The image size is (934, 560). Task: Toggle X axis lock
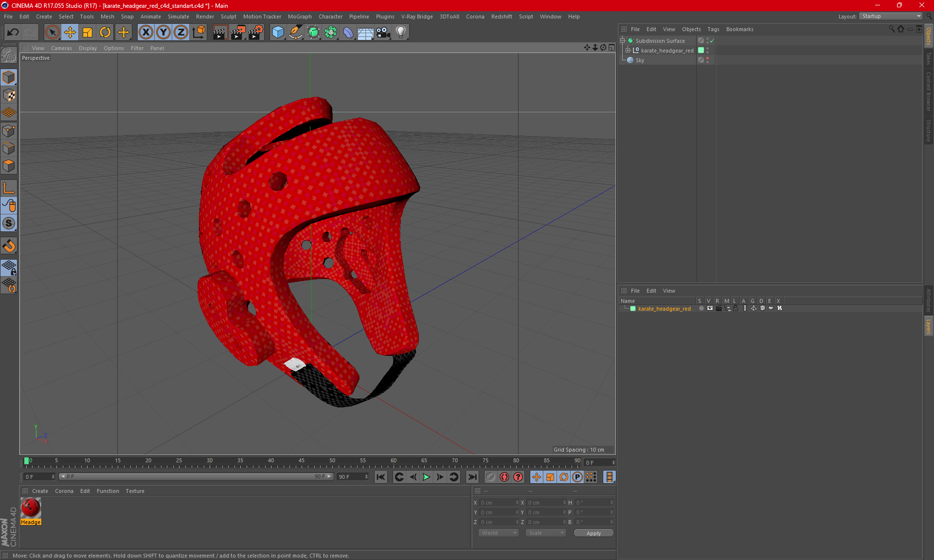[x=145, y=33]
